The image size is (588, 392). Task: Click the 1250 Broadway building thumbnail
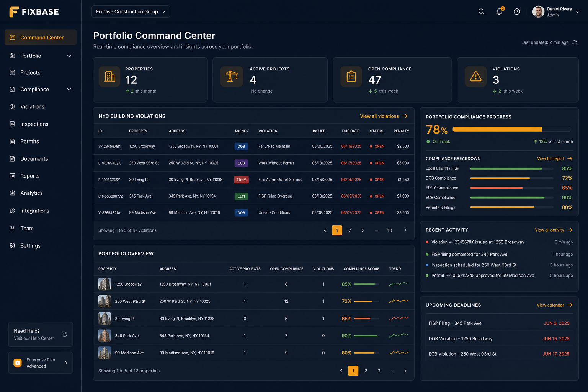click(105, 284)
